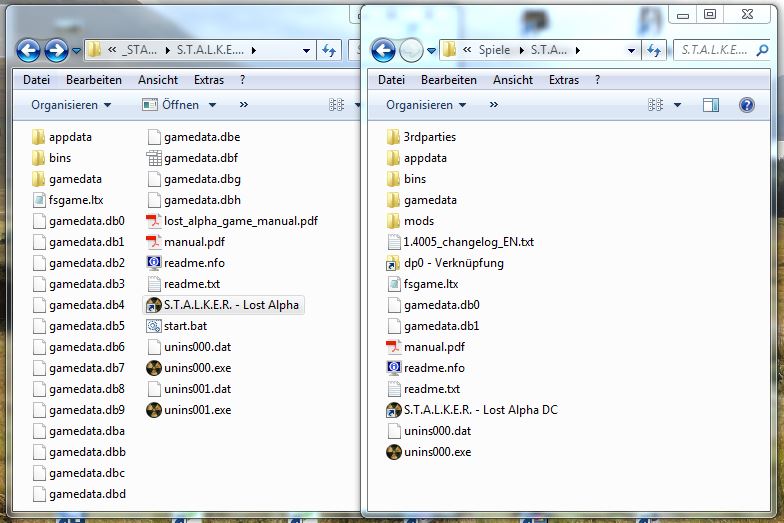
Task: Expand the Öffnen dropdown arrow
Action: [212, 105]
